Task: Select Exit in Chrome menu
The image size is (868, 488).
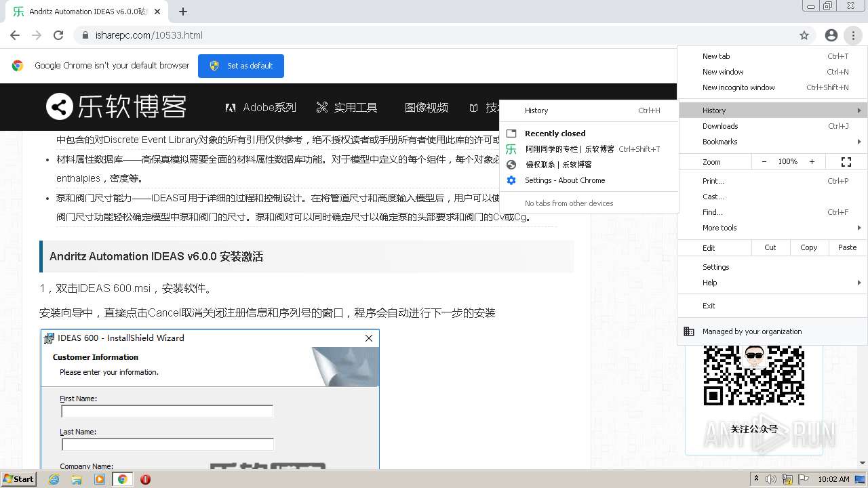Action: [772, 306]
